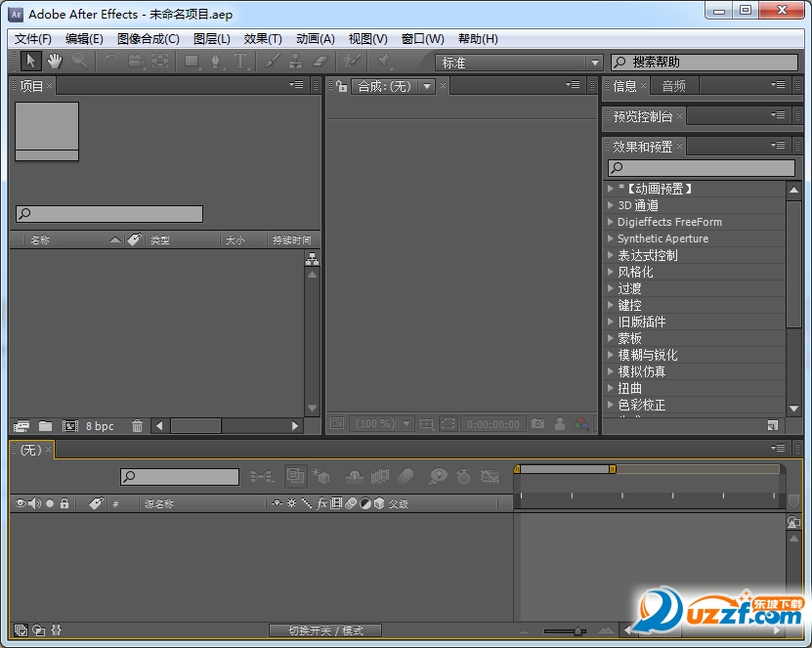Open the 编辑(E) menu
This screenshot has height=648, width=812.
(84, 39)
